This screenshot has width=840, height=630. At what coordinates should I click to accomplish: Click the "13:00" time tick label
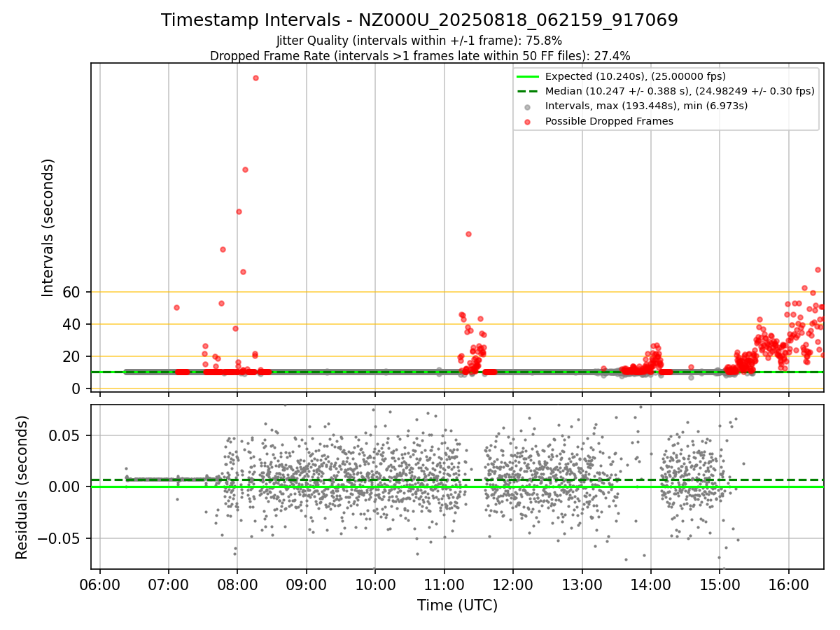point(582,585)
